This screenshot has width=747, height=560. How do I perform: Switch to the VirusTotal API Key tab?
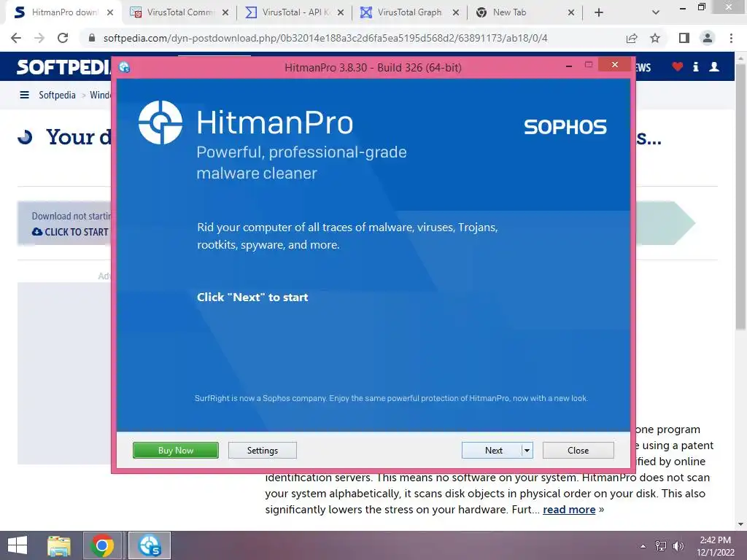point(295,12)
